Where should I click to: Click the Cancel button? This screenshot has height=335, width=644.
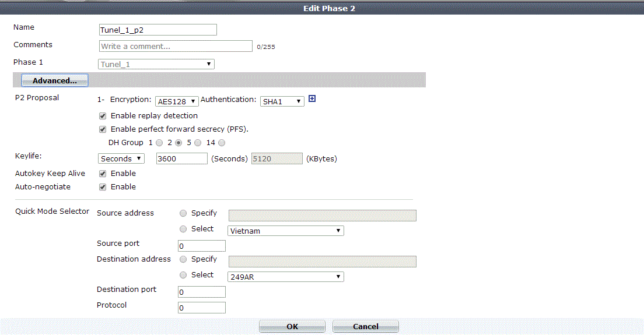[x=366, y=326]
